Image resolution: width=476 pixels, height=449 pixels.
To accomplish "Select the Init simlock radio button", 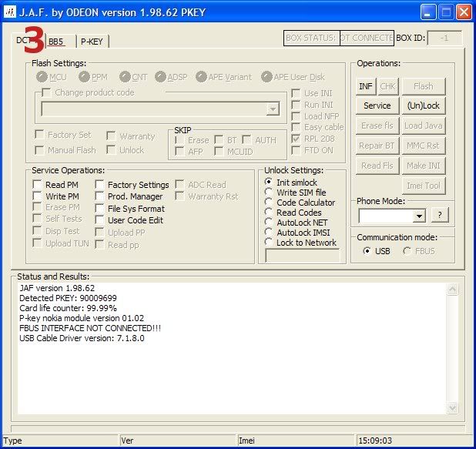I will (x=268, y=182).
